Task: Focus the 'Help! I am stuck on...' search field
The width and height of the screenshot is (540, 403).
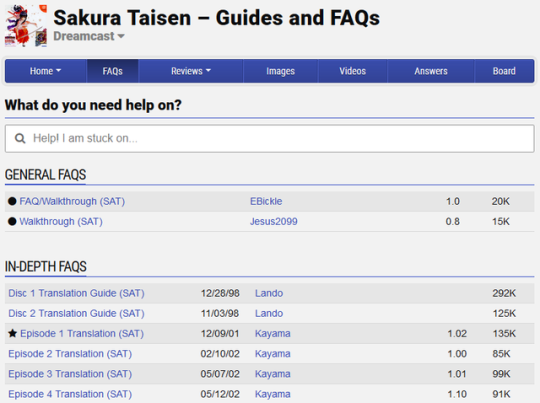Action: 270,138
